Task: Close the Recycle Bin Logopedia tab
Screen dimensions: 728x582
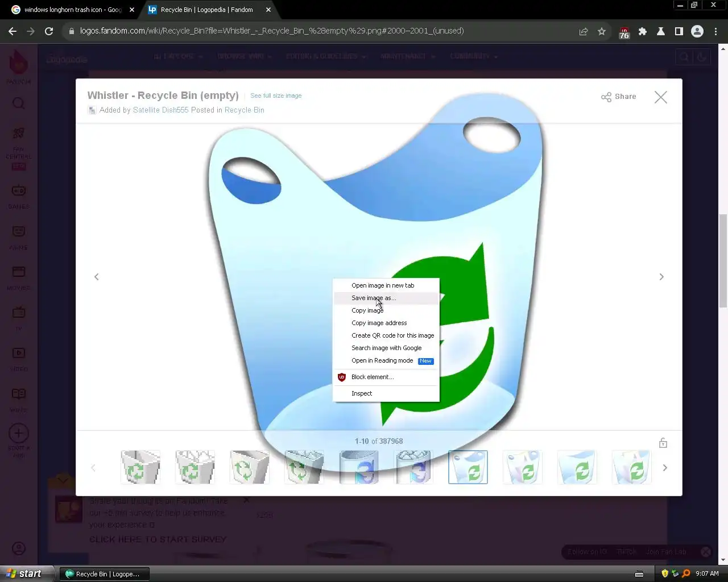Action: pos(268,10)
